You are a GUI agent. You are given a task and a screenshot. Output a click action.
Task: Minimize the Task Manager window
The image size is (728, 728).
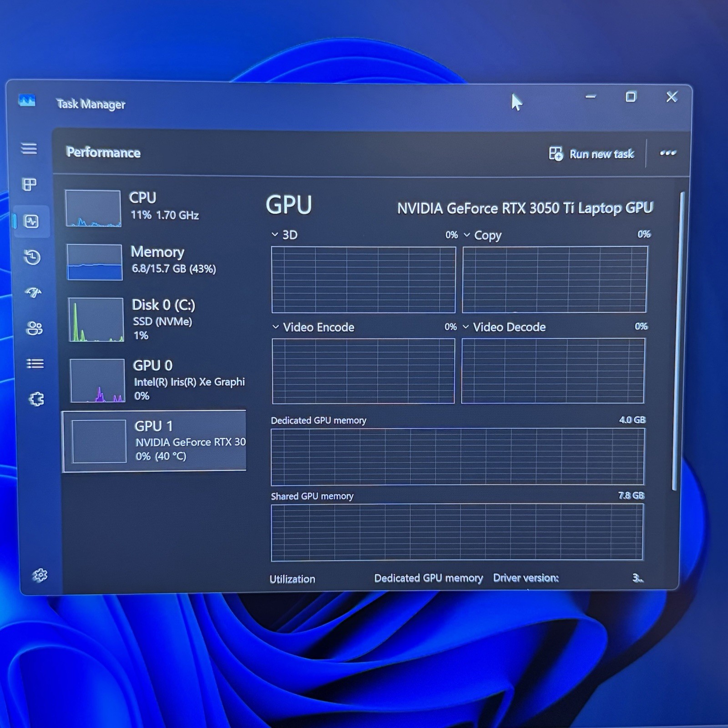(591, 96)
